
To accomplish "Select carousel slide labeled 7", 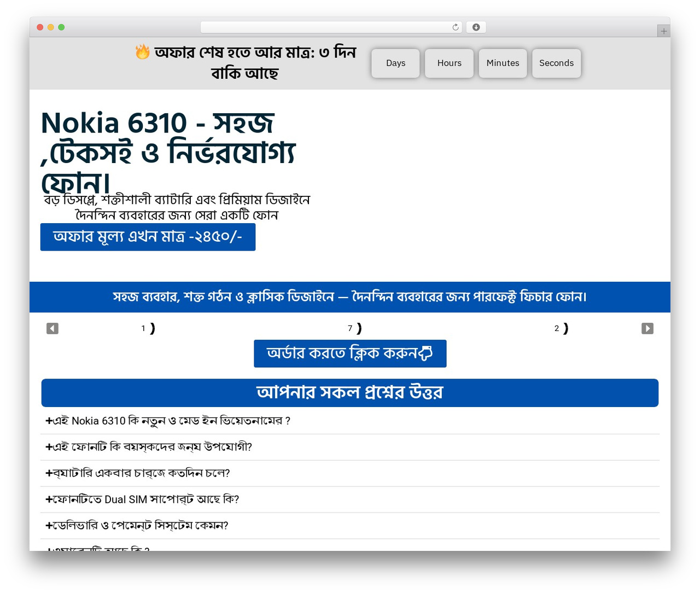I will tap(354, 328).
